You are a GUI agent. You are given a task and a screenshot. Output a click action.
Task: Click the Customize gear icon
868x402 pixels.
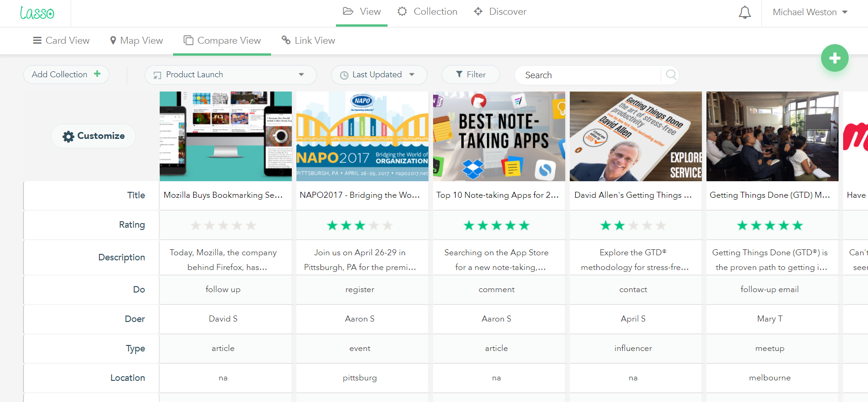[x=69, y=136]
